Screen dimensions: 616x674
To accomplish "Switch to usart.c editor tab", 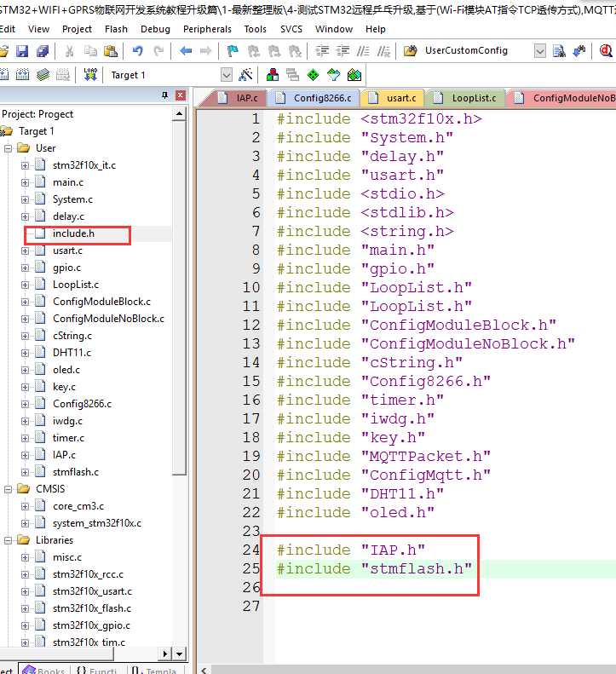I will pyautogui.click(x=393, y=98).
